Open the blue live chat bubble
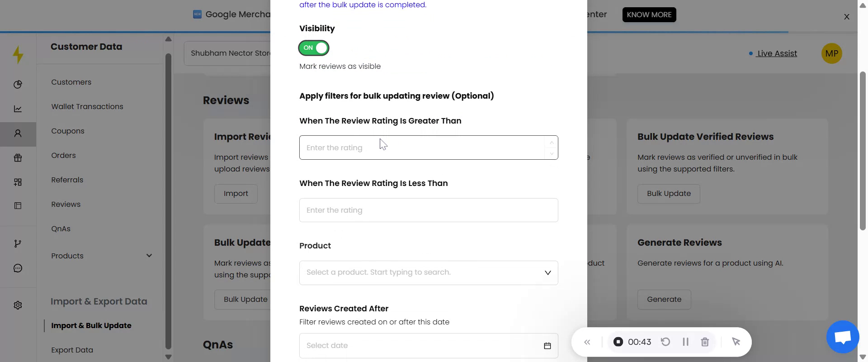 843,337
